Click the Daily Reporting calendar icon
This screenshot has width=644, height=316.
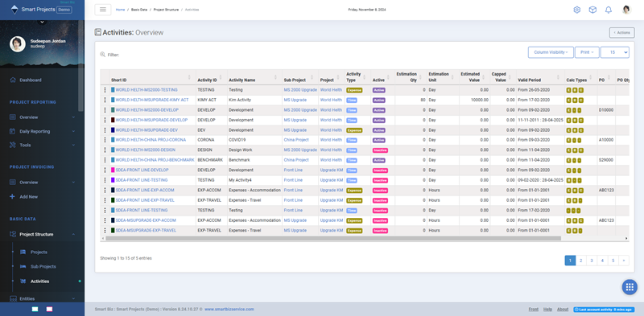click(13, 131)
